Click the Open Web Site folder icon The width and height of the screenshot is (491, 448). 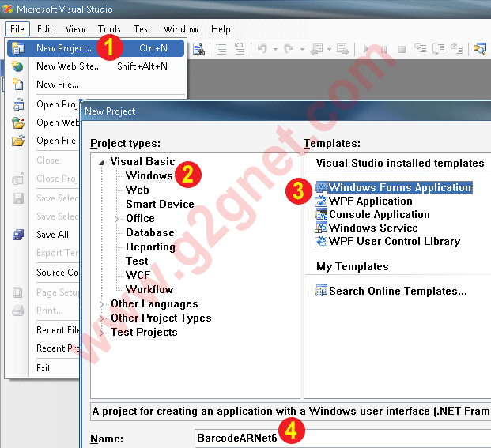[18, 122]
